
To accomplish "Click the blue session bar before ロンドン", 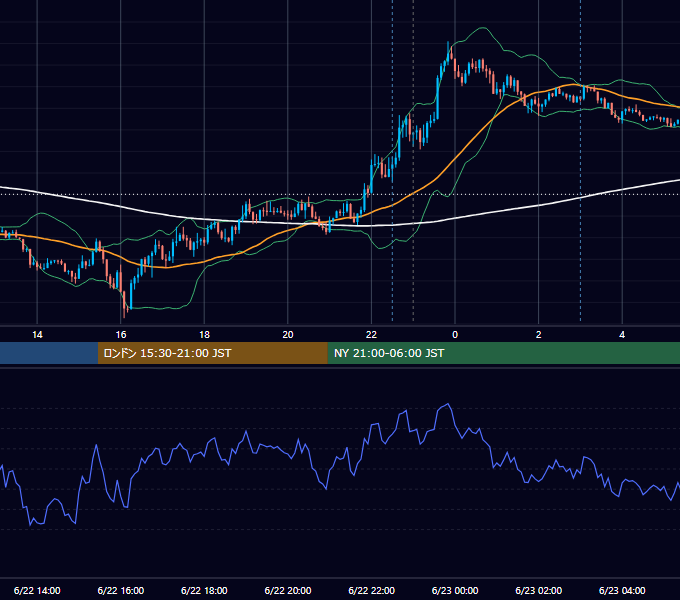I will (x=49, y=353).
